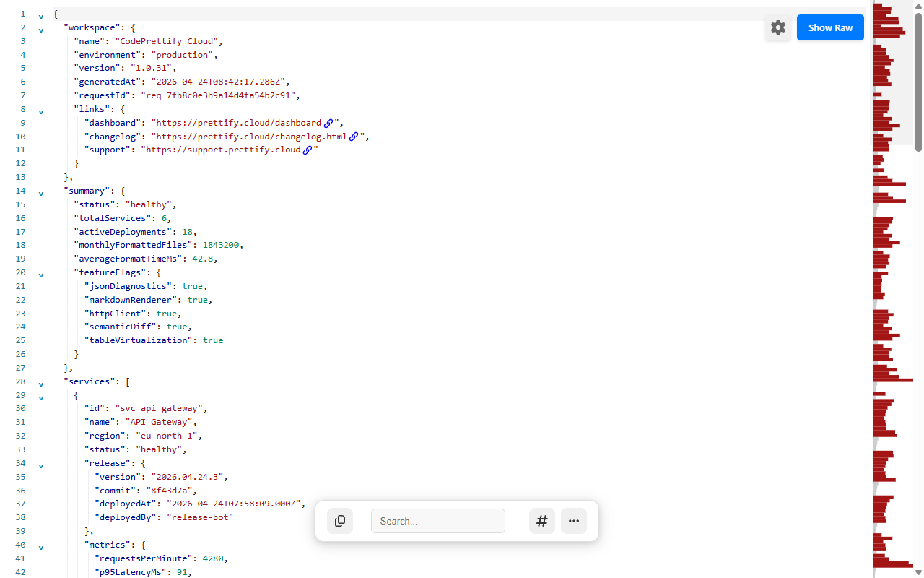
Task: Select the release version "2026.04.24.3"
Action: pyautogui.click(x=187, y=477)
